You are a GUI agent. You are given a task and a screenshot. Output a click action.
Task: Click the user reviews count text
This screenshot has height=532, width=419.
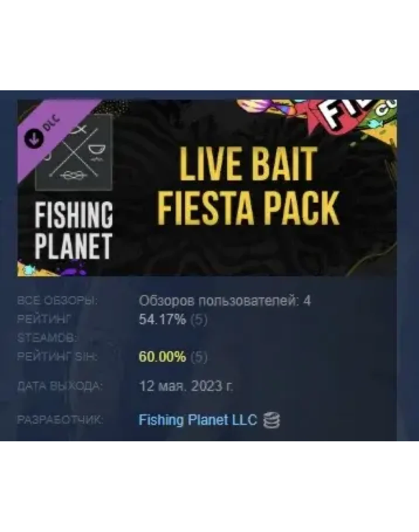point(225,301)
